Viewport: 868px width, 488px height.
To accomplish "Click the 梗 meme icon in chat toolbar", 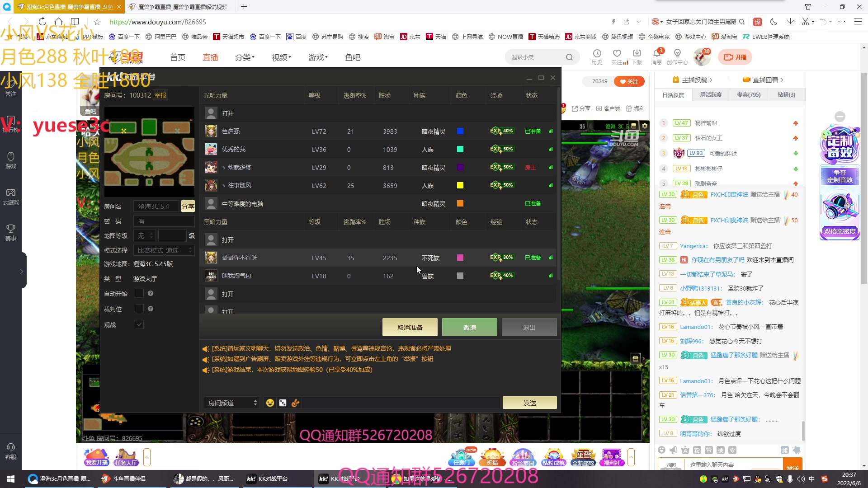I will pos(721,450).
